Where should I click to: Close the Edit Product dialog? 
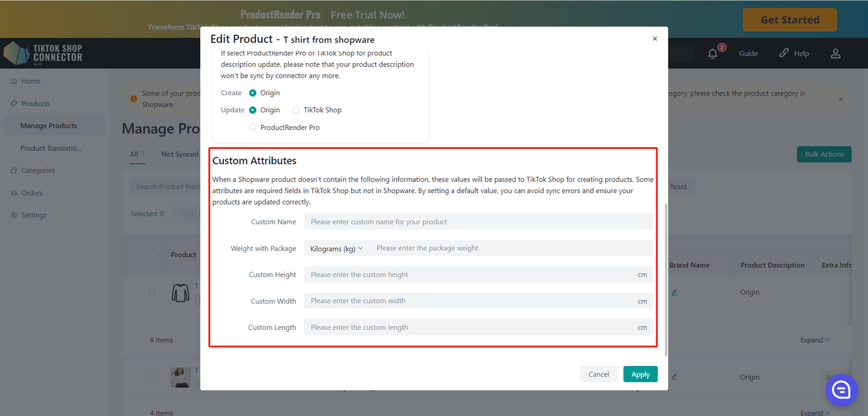tap(654, 39)
